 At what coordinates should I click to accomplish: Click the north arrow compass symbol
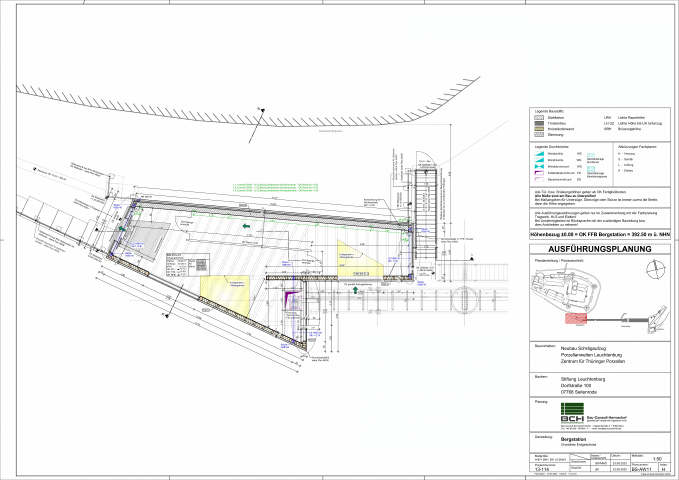(x=655, y=268)
